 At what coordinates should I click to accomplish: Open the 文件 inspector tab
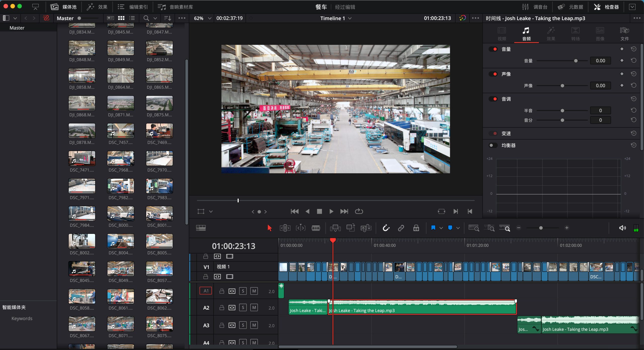(624, 34)
